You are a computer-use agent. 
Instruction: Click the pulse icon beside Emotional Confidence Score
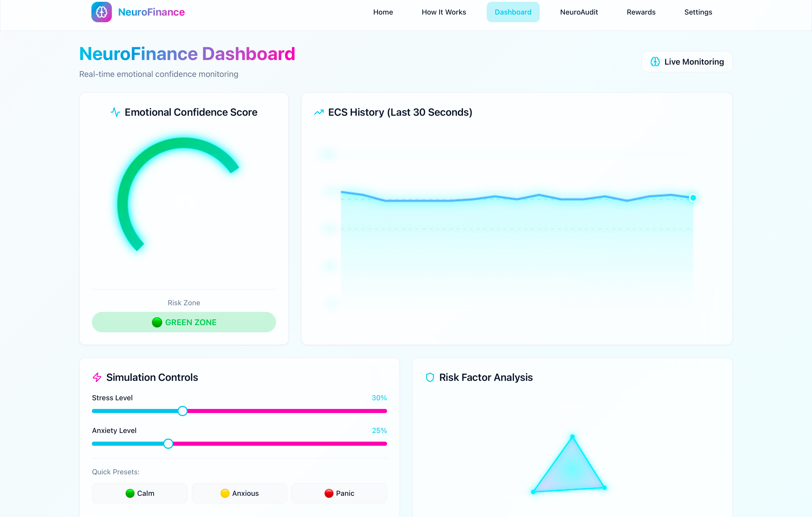[115, 112]
